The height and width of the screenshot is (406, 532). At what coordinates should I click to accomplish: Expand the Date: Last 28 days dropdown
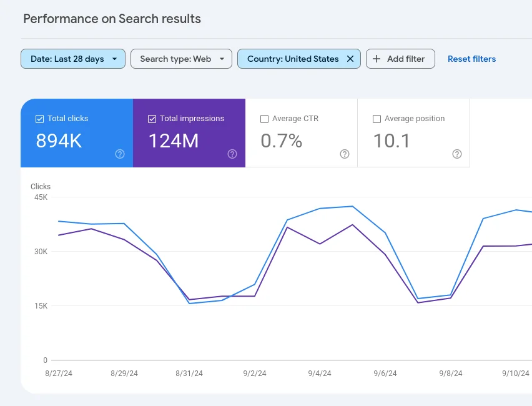click(114, 59)
